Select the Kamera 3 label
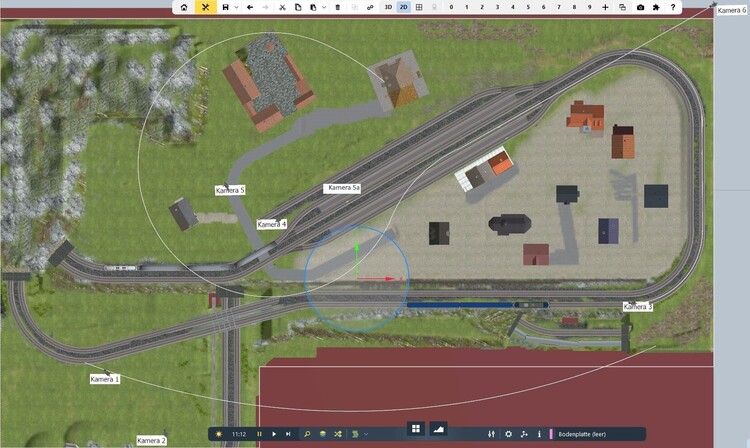This screenshot has width=750, height=448. [x=638, y=307]
